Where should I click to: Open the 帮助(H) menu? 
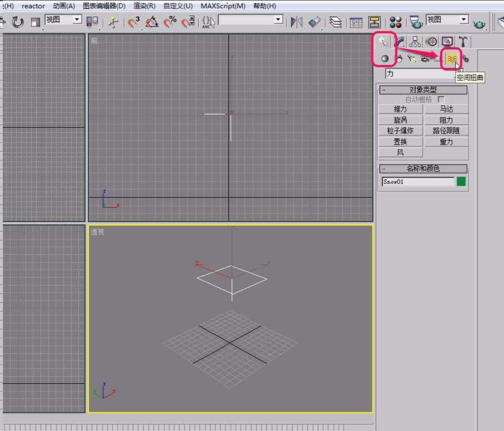[265, 6]
